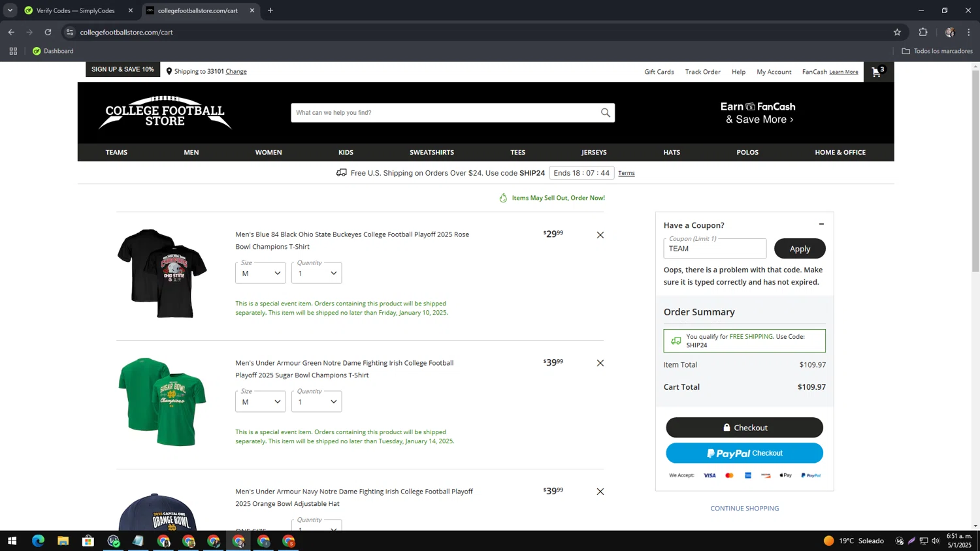Remove the Ohio State Buckeyes T-Shirt
The width and height of the screenshot is (980, 551).
coord(600,235)
